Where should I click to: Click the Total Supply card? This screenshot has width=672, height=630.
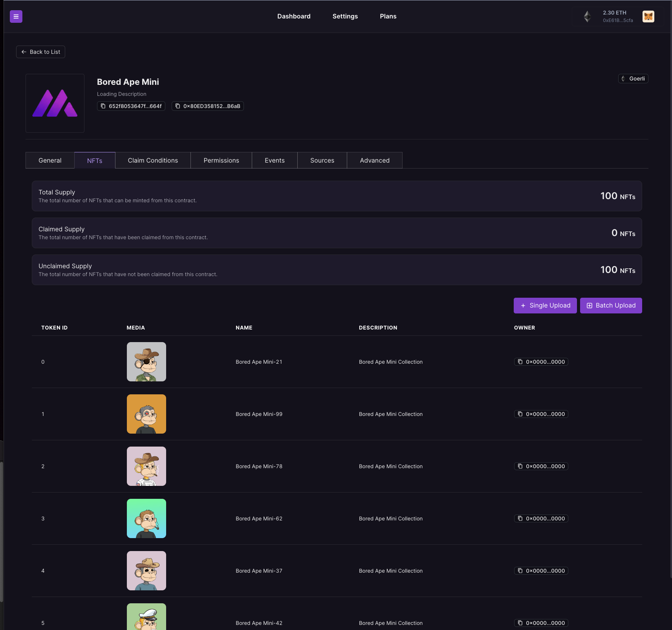point(337,196)
